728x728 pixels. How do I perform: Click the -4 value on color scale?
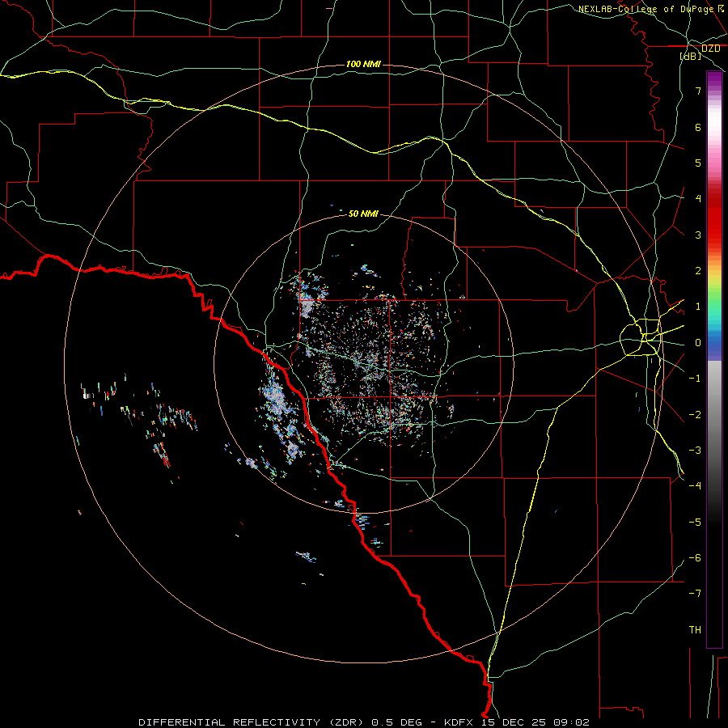[x=695, y=486]
